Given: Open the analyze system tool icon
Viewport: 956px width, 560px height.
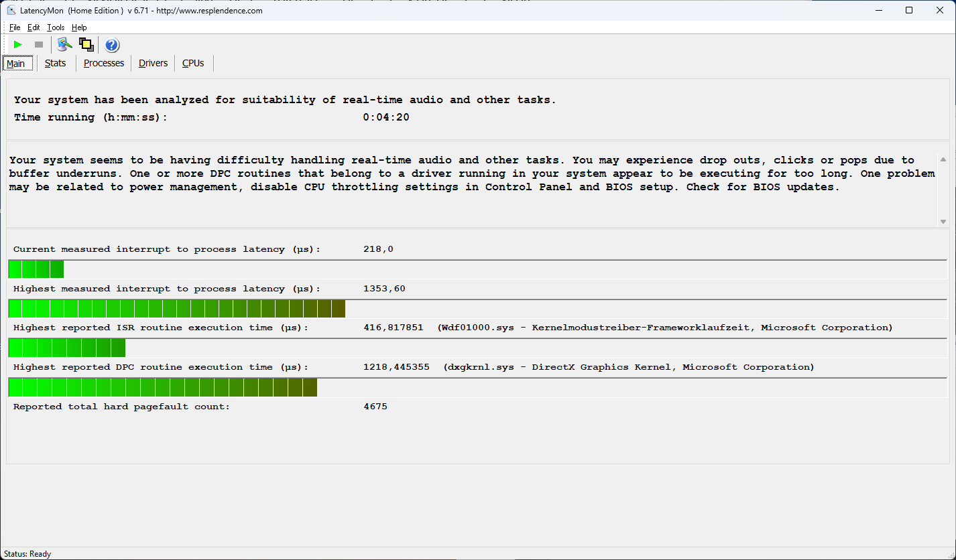Looking at the screenshot, I should [x=64, y=45].
